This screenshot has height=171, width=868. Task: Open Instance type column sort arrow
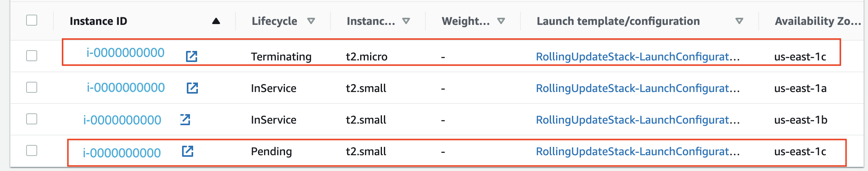(406, 21)
